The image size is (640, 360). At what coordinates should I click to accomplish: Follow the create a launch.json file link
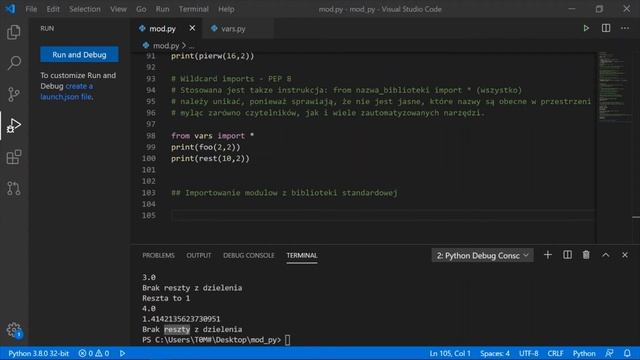pyautogui.click(x=67, y=91)
